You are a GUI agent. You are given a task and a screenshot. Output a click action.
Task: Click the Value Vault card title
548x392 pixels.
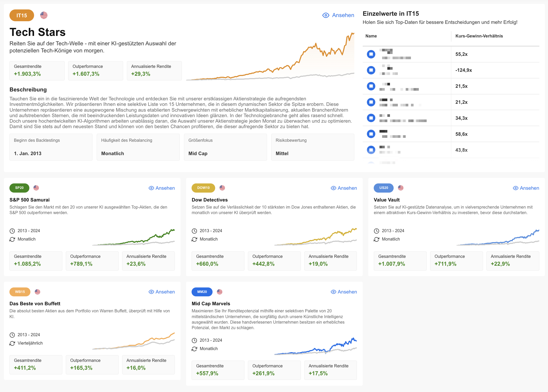click(x=387, y=200)
